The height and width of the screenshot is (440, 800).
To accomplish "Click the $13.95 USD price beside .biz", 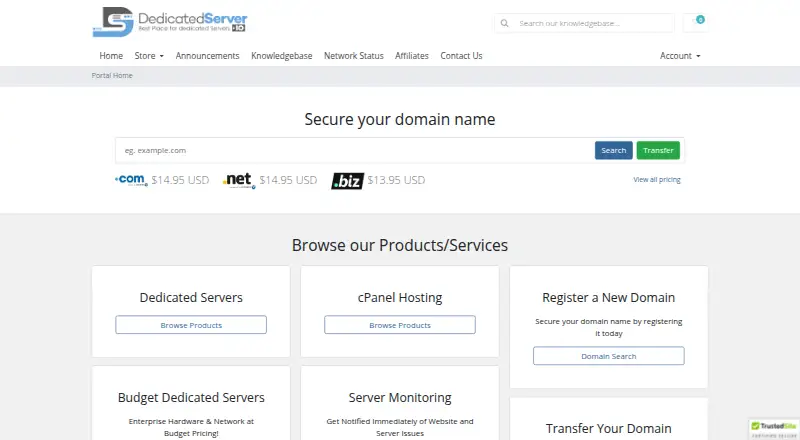I will pyautogui.click(x=396, y=180).
